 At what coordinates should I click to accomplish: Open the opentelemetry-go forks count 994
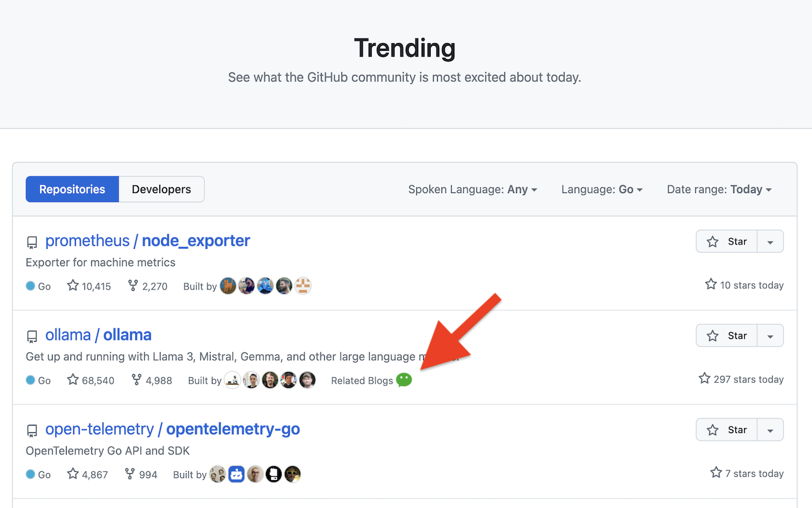click(141, 474)
